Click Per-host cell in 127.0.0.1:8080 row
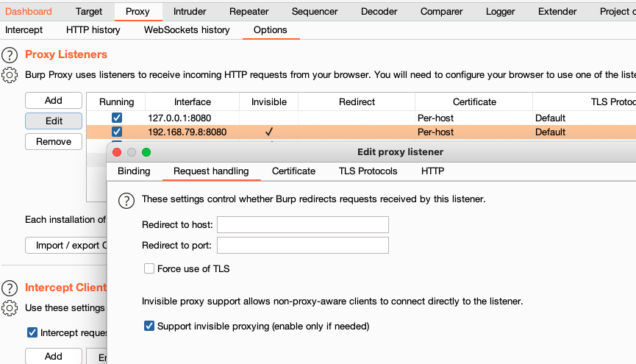The height and width of the screenshot is (364, 636). pyautogui.click(x=474, y=118)
